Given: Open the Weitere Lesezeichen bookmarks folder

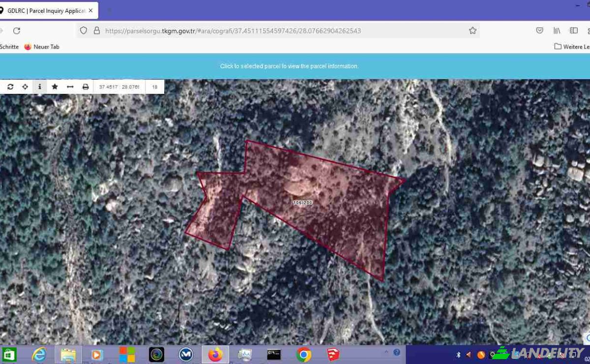Looking at the screenshot, I should point(572,47).
